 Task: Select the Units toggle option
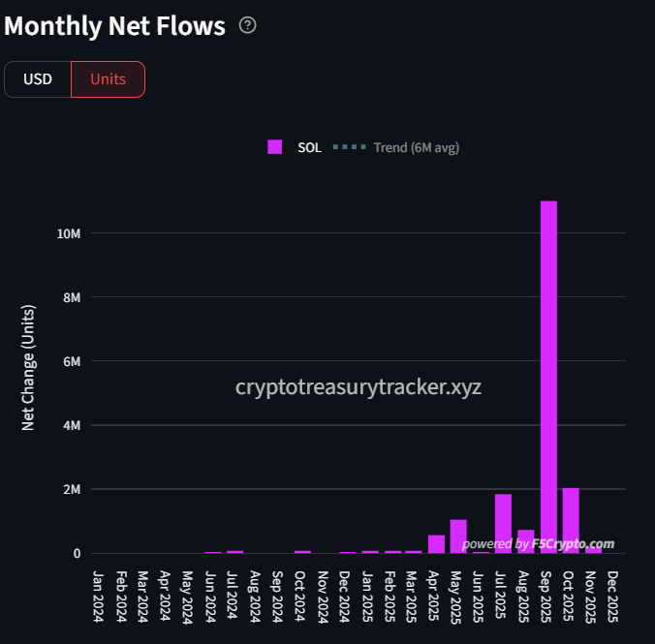point(108,79)
